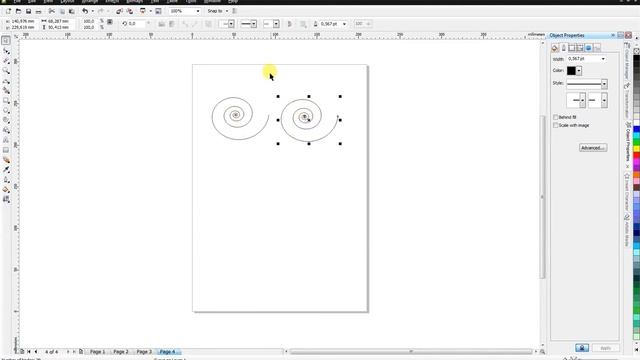This screenshot has height=360, width=640.
Task: Pick the black outline color swatch in docker
Action: point(571,71)
